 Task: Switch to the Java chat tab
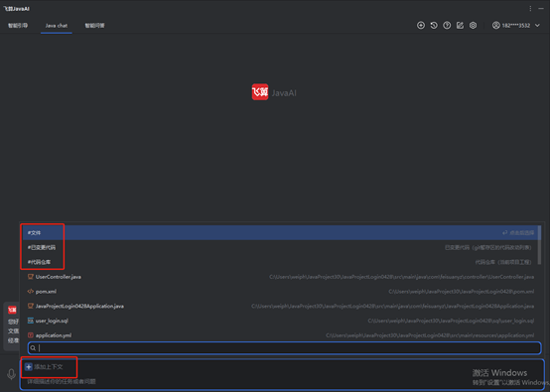57,25
